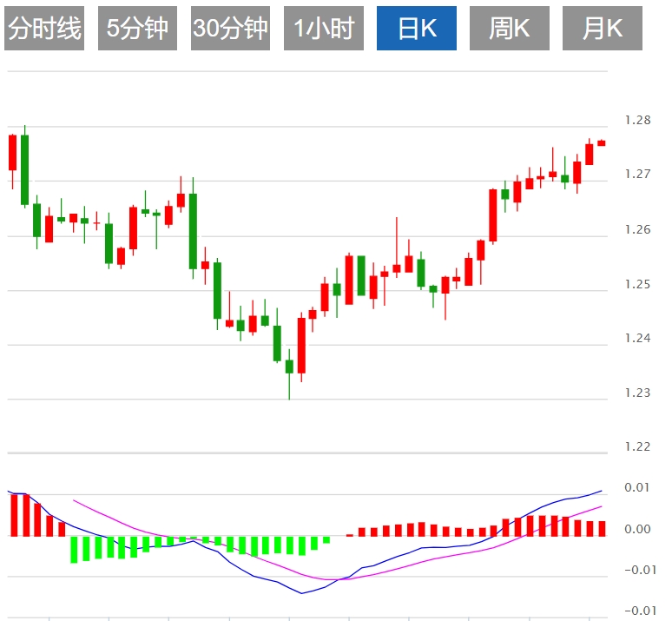
Task: Click the 1.24 price axis label
Action: [638, 339]
